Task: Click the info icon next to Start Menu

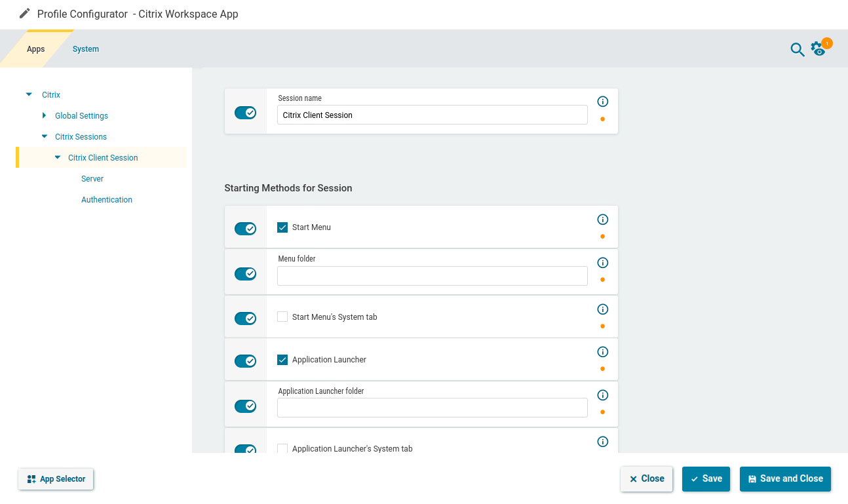Action: coord(602,220)
